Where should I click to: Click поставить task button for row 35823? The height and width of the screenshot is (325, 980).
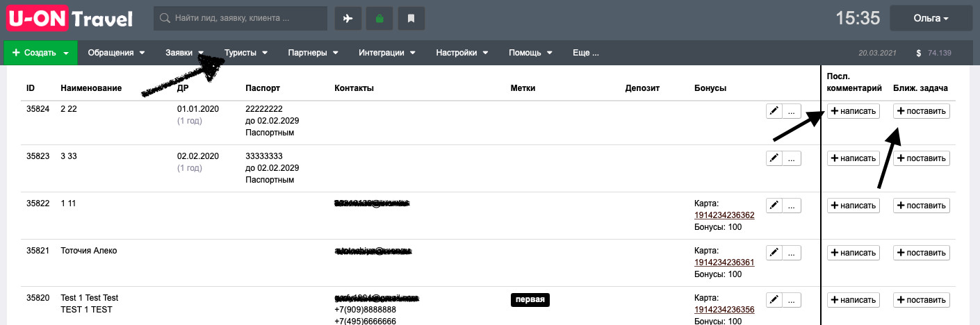pyautogui.click(x=922, y=158)
